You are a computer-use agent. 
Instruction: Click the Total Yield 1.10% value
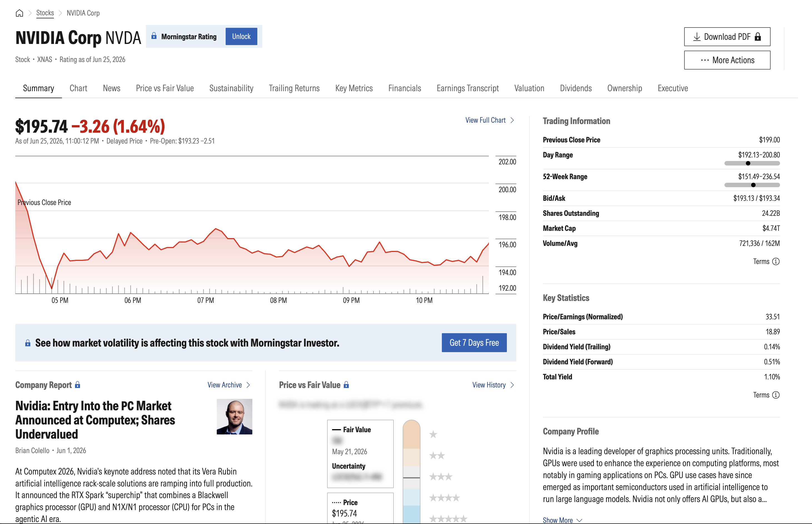[x=772, y=377]
